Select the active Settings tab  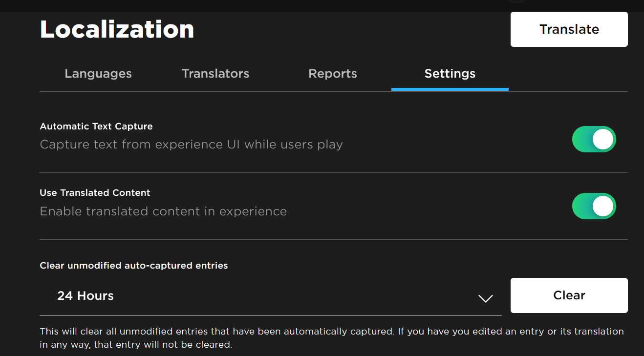tap(449, 73)
